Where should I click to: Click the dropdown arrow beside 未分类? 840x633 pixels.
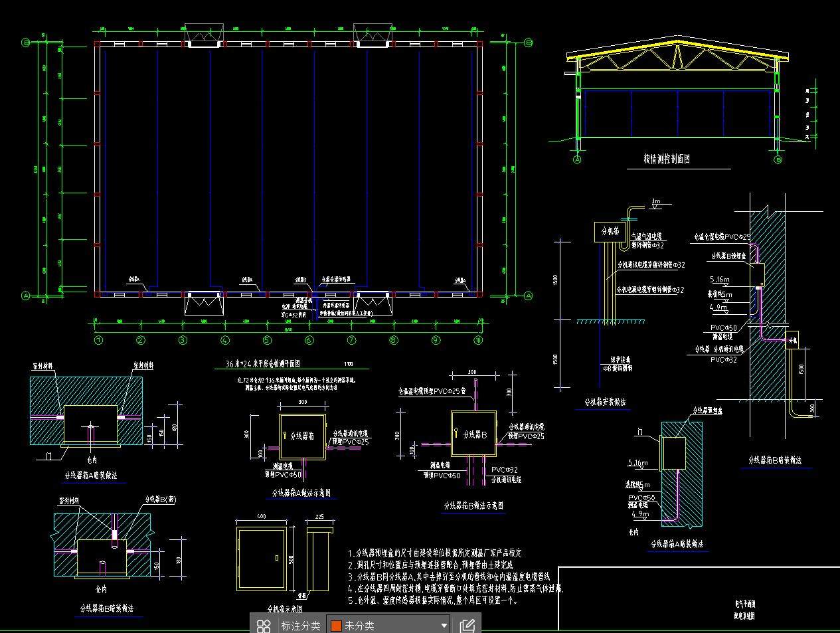444,626
